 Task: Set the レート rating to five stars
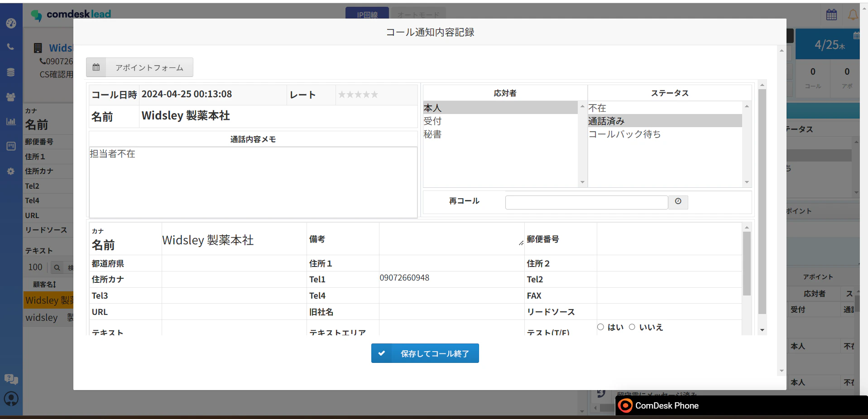[x=374, y=95]
